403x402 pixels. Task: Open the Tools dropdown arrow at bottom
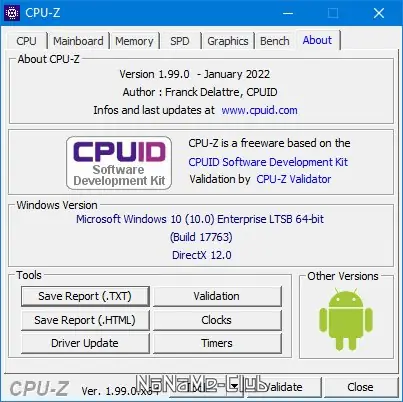(234, 387)
